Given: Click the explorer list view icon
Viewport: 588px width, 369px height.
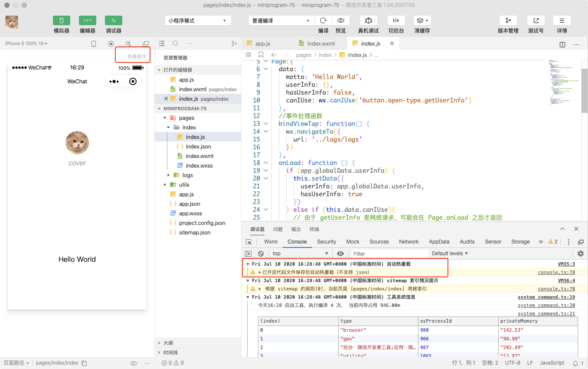Looking at the screenshot, I should click(162, 43).
